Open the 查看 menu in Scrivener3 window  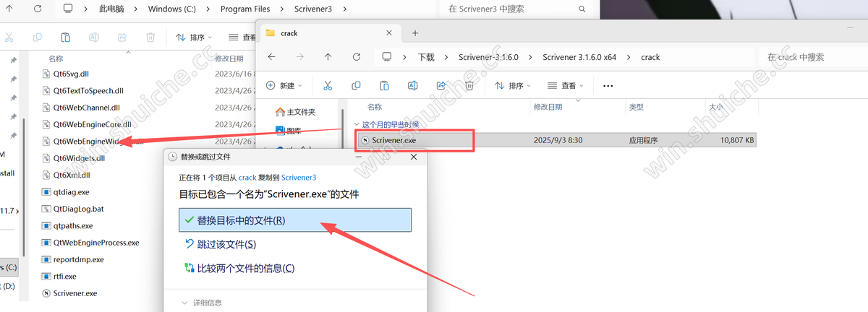pyautogui.click(x=242, y=37)
